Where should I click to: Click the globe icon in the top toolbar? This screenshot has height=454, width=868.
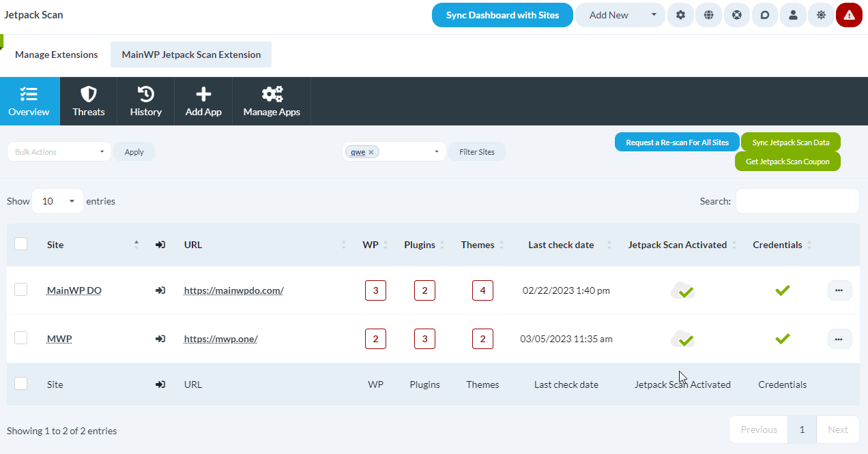(x=708, y=14)
